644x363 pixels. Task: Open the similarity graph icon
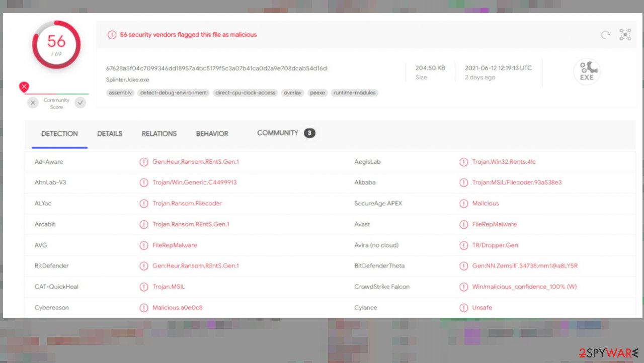tap(625, 35)
